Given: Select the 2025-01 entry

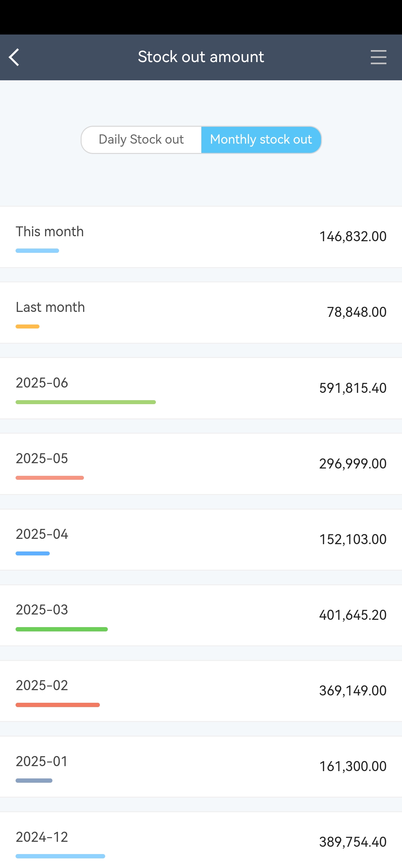Looking at the screenshot, I should tap(201, 766).
